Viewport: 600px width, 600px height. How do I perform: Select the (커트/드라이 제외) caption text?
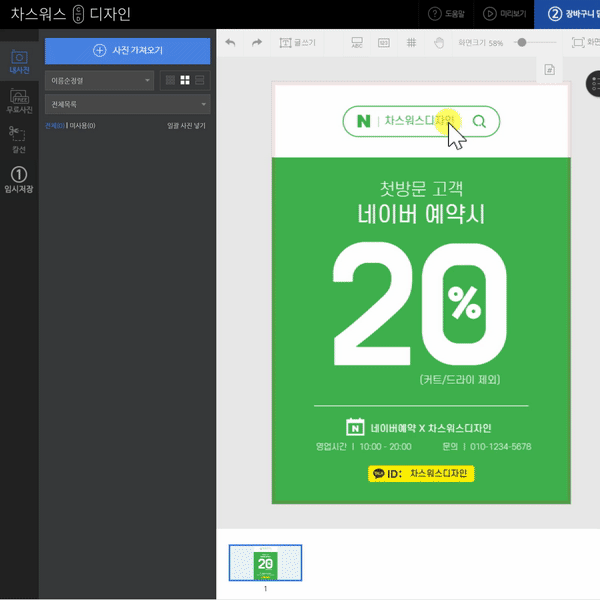(x=460, y=380)
